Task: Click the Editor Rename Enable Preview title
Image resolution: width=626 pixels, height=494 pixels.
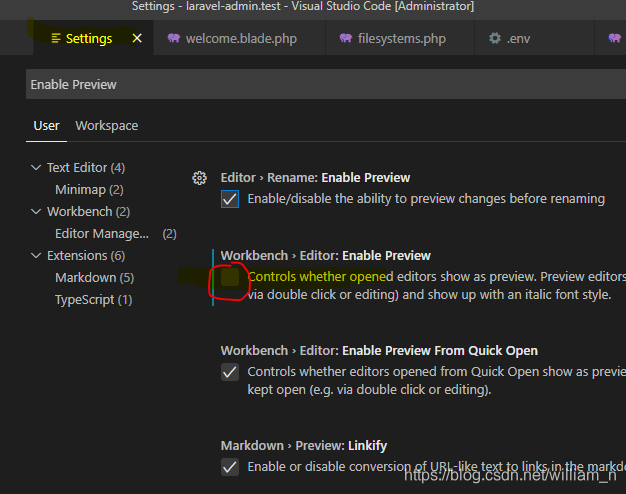Action: click(x=315, y=178)
